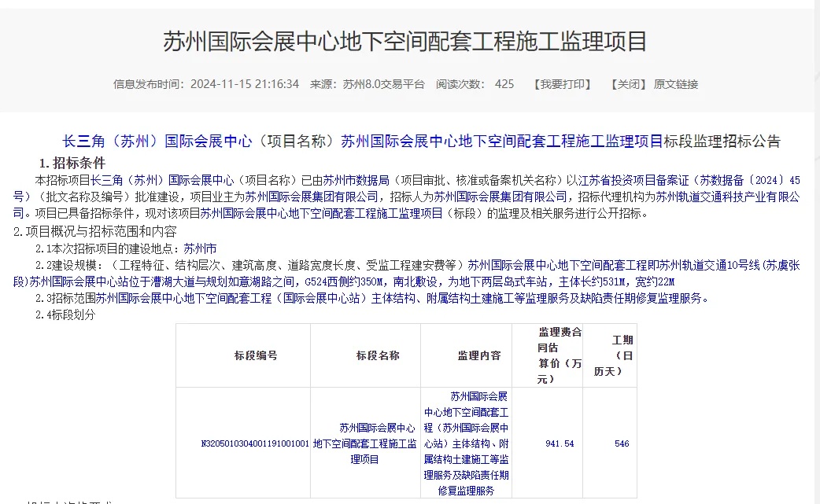Click the paragraph starting 2.2建设规模
The height and width of the screenshot is (504, 820).
(407, 274)
